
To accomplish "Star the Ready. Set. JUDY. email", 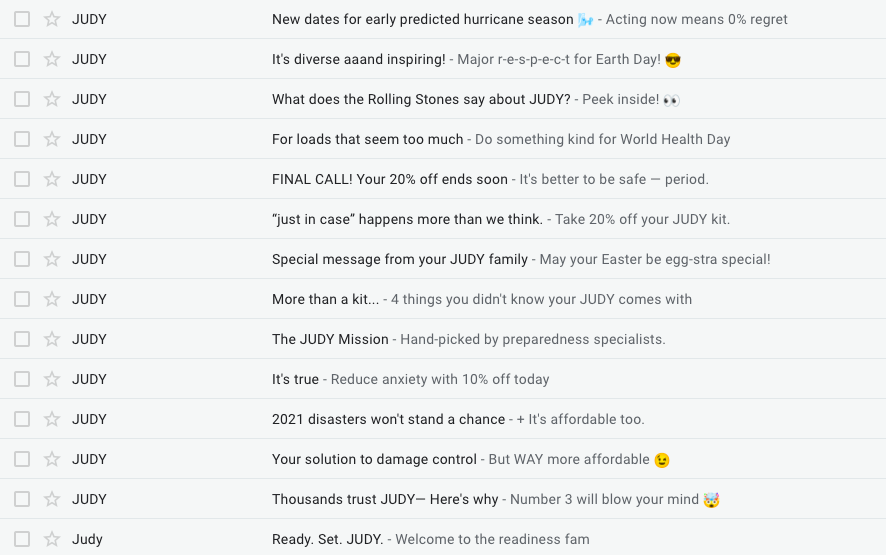I will pyautogui.click(x=52, y=539).
